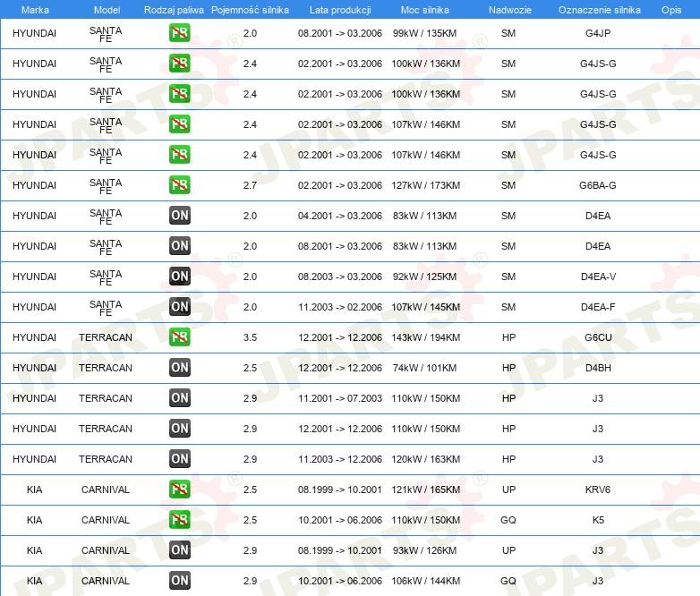This screenshot has width=700, height=596.
Task: Click ON icon for Terracan 2.5 D4BH
Action: coord(179,368)
